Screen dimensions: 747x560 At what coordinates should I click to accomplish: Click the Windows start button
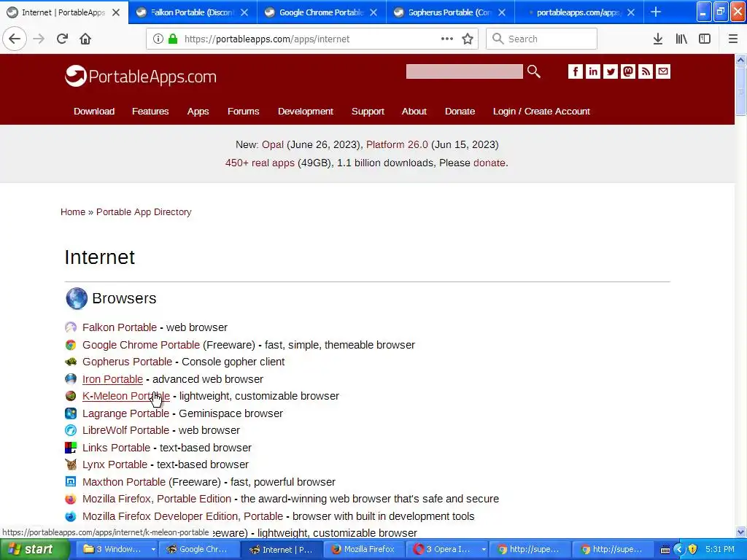34,550
